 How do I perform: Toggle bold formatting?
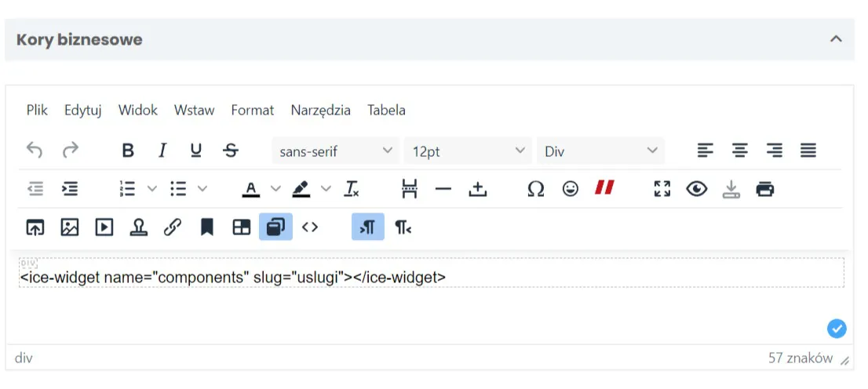pyautogui.click(x=128, y=150)
